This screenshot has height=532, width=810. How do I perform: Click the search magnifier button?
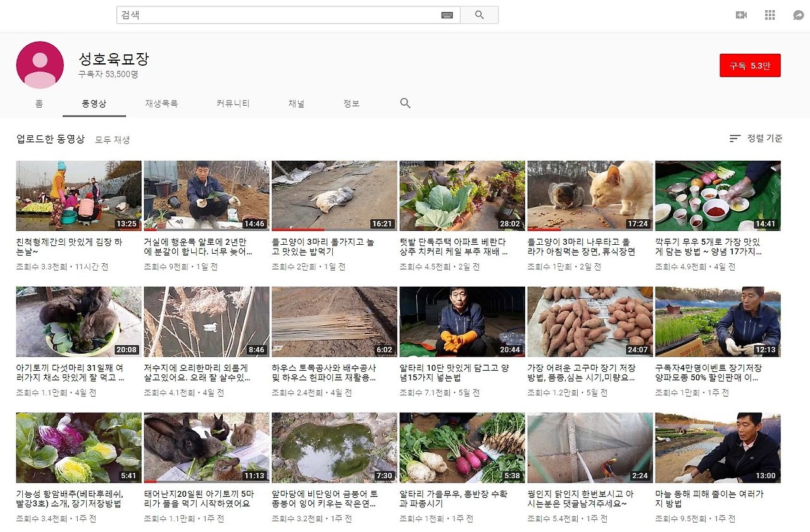pos(479,15)
